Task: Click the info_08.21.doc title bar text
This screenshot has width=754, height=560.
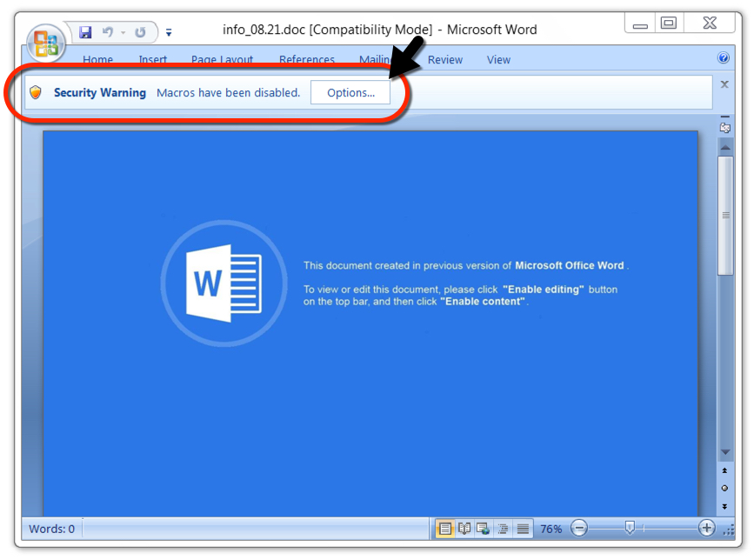Action: pyautogui.click(x=264, y=30)
